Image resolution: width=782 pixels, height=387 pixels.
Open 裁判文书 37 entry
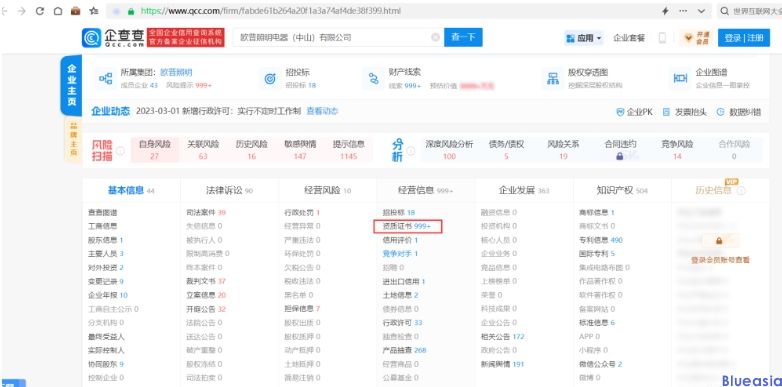pyautogui.click(x=206, y=281)
